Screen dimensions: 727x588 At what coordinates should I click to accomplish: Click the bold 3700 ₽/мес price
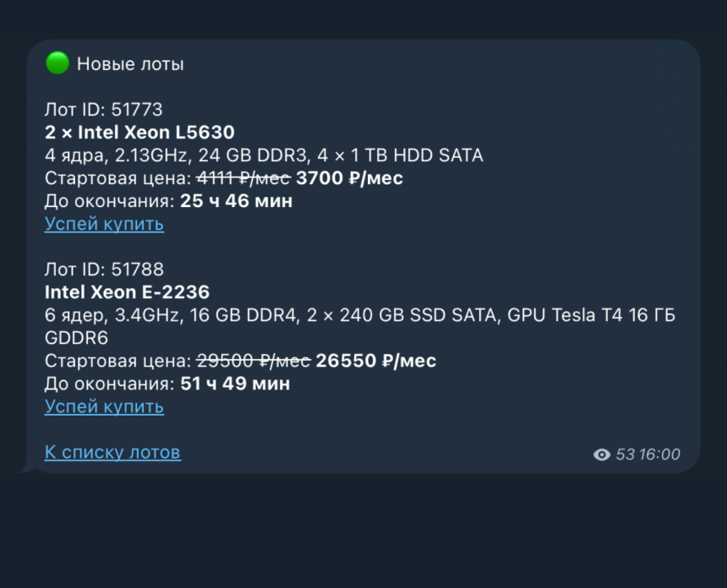pyautogui.click(x=349, y=178)
